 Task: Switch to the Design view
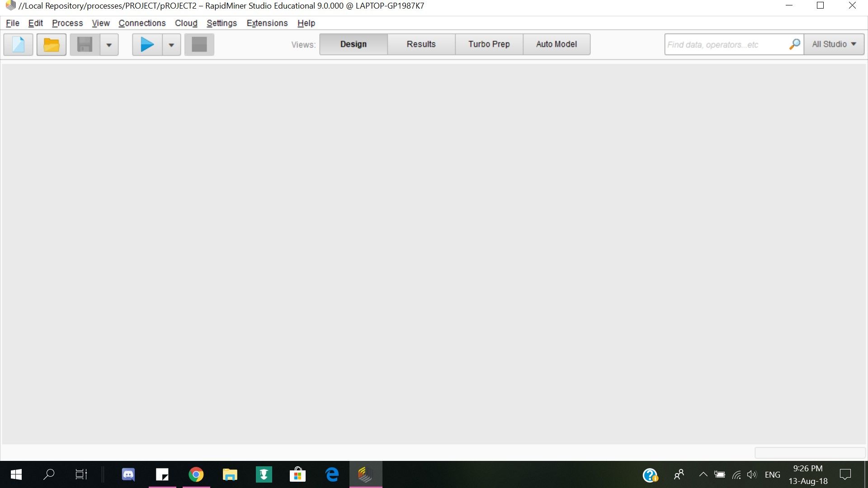click(353, 44)
